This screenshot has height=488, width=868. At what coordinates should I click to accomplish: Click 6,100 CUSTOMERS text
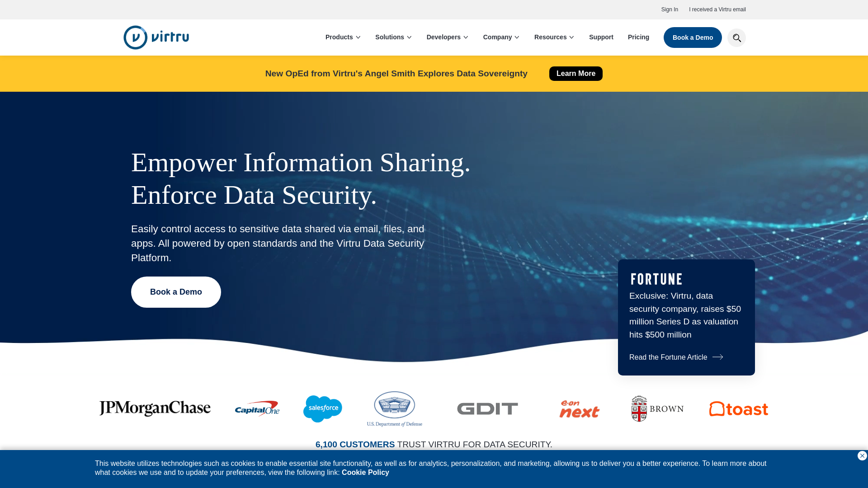point(355,445)
